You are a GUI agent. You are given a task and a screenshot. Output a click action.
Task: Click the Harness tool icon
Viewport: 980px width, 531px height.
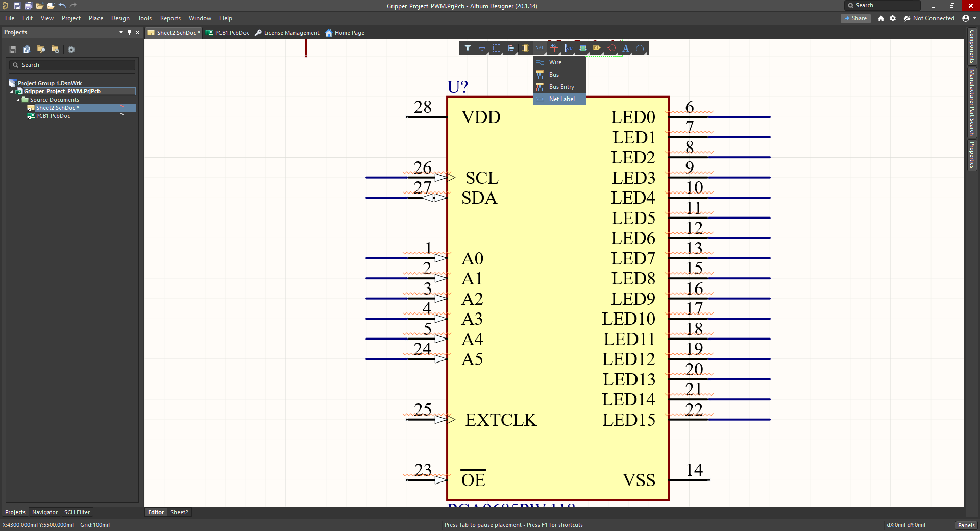click(x=568, y=48)
